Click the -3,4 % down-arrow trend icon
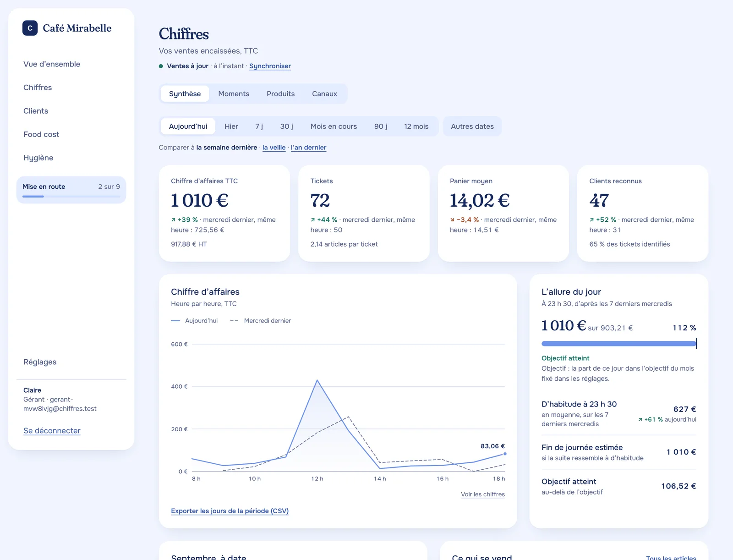 (452, 220)
